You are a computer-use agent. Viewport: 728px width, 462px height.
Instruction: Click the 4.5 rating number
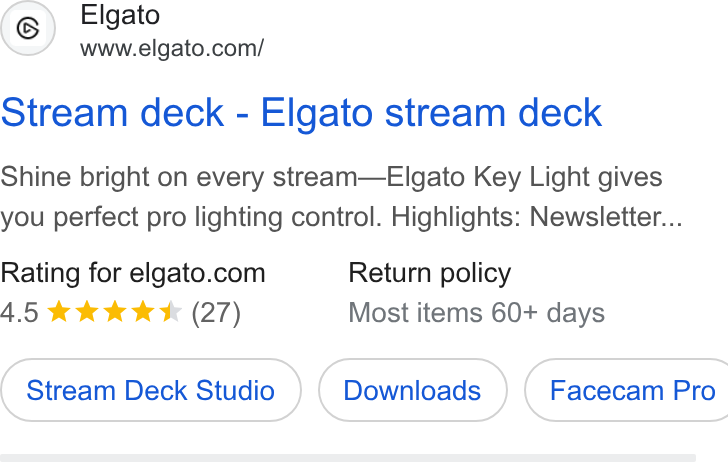pyautogui.click(x=19, y=312)
